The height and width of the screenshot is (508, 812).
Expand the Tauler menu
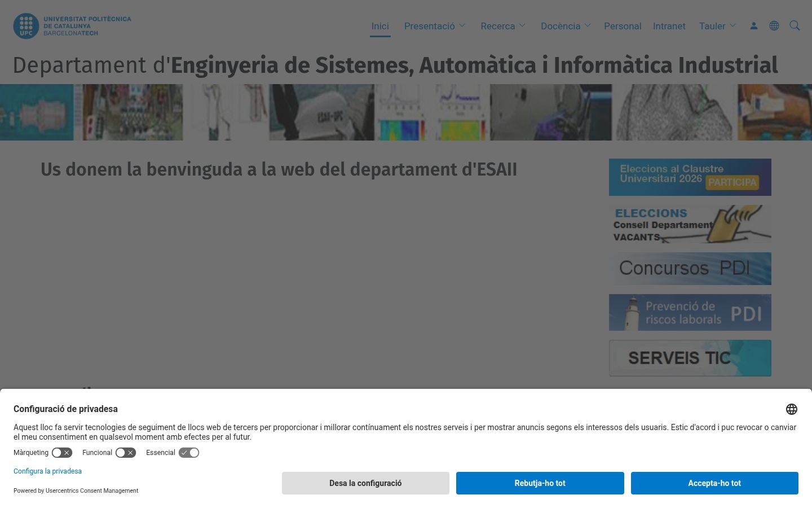point(717,26)
